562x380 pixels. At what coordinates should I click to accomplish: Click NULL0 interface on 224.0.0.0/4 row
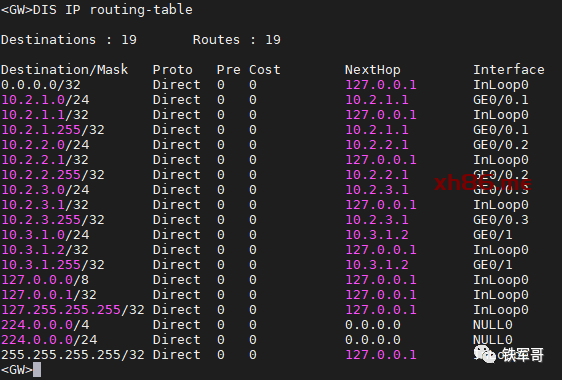[493, 325]
